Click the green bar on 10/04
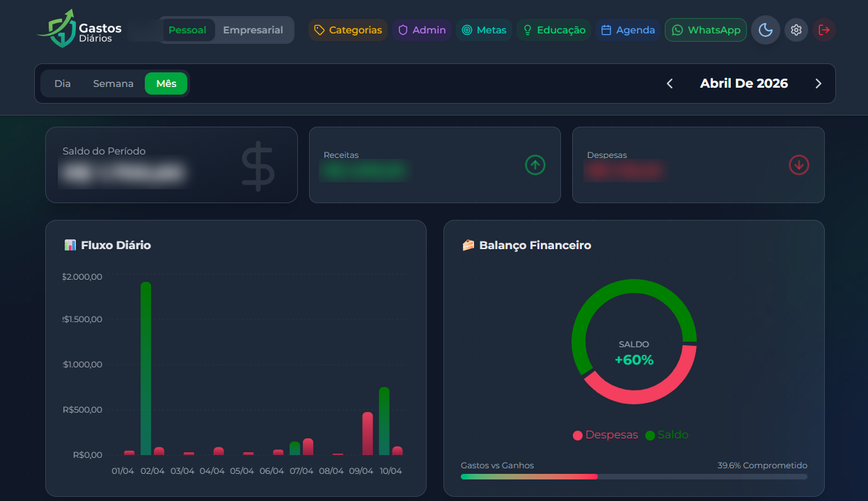Viewport: 868px width, 501px height. 384,421
